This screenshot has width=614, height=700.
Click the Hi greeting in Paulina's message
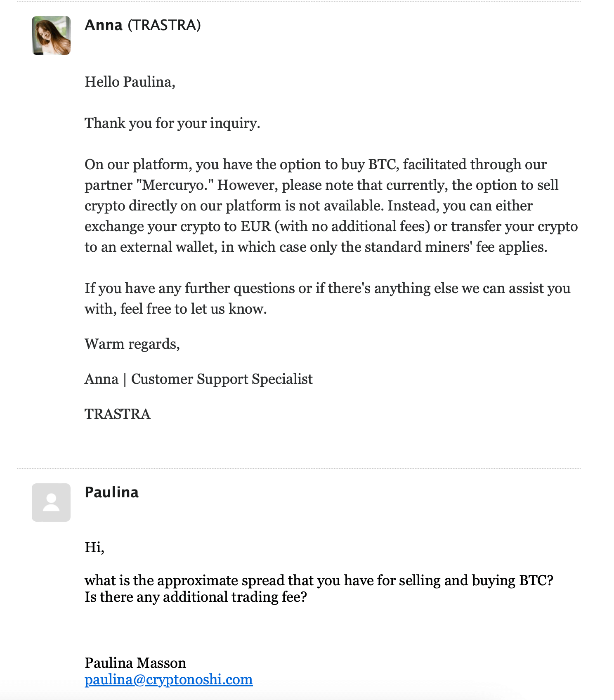94,547
